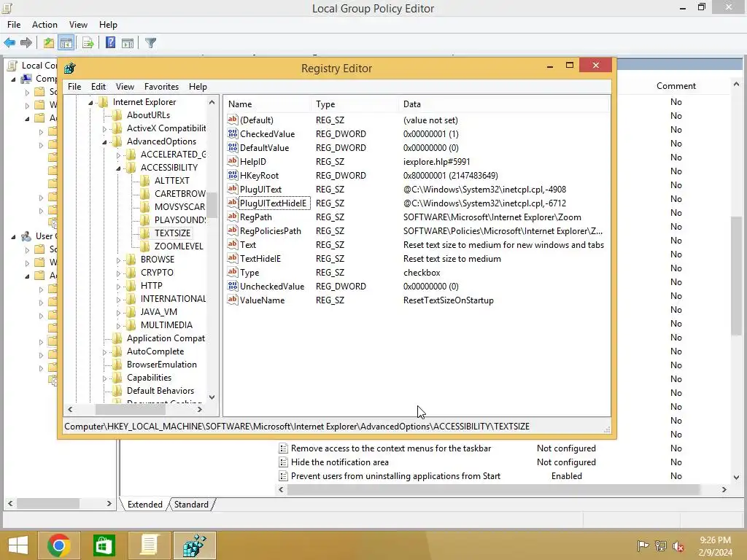Select the ValueName value
The image size is (747, 560).
262,300
